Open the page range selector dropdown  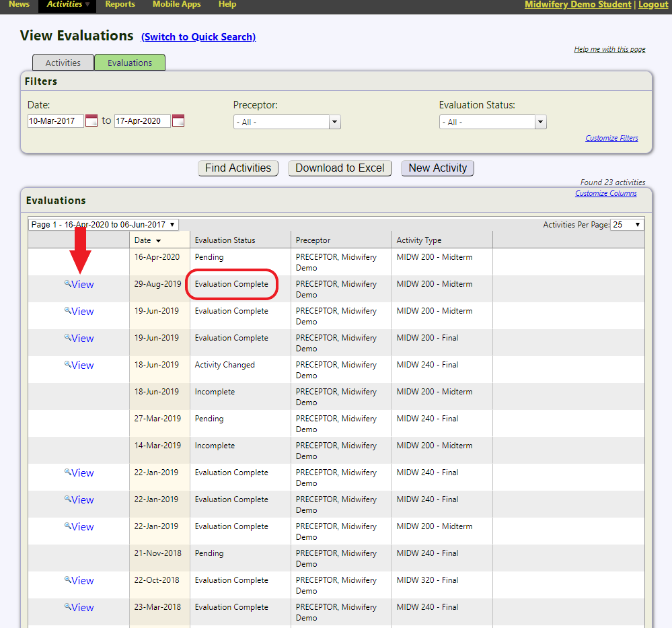click(x=104, y=225)
